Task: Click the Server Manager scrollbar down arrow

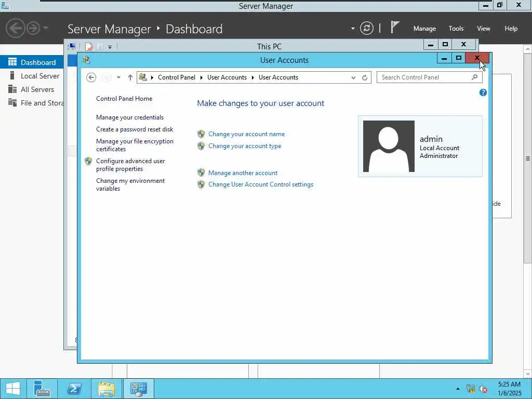Action: tap(528, 374)
